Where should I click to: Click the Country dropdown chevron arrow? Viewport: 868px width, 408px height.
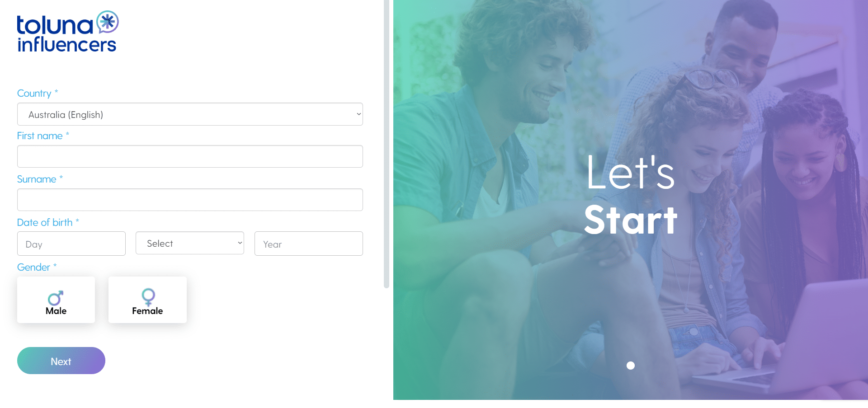pos(359,114)
